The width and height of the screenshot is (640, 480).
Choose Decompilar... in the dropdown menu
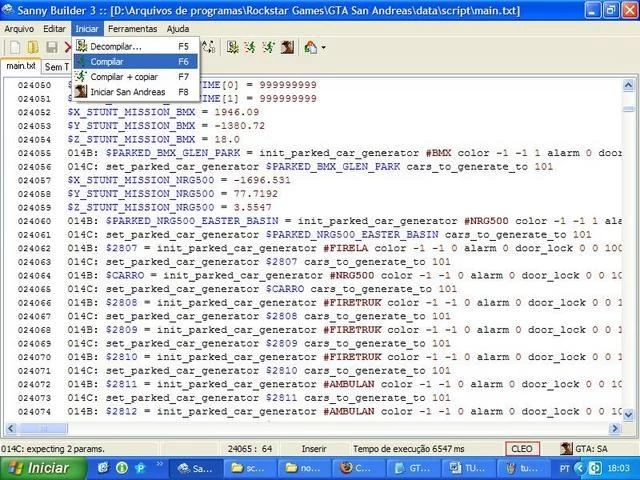115,46
